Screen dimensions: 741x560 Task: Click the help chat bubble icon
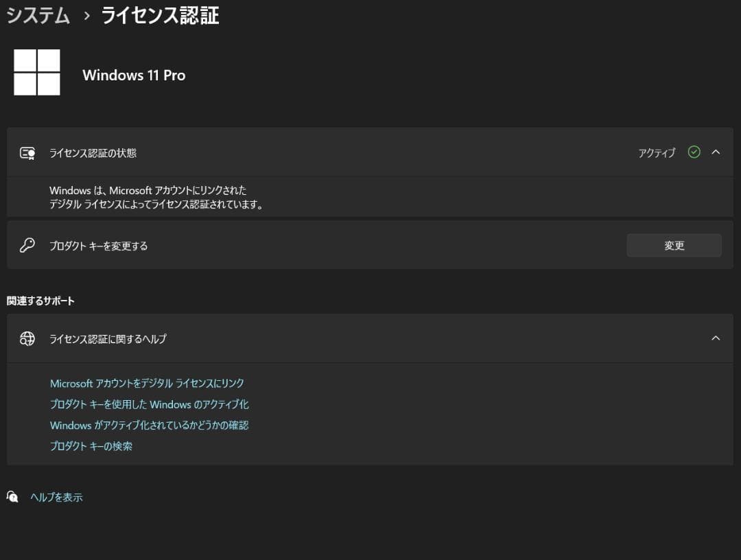click(x=12, y=497)
